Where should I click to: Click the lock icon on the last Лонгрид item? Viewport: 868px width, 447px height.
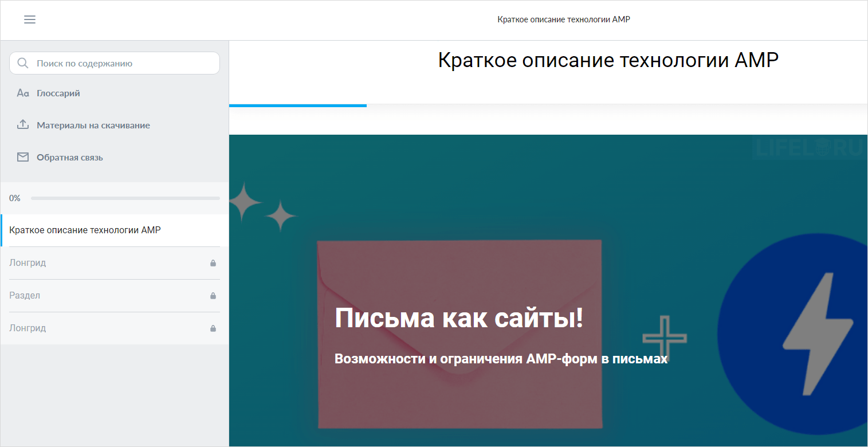click(x=213, y=328)
